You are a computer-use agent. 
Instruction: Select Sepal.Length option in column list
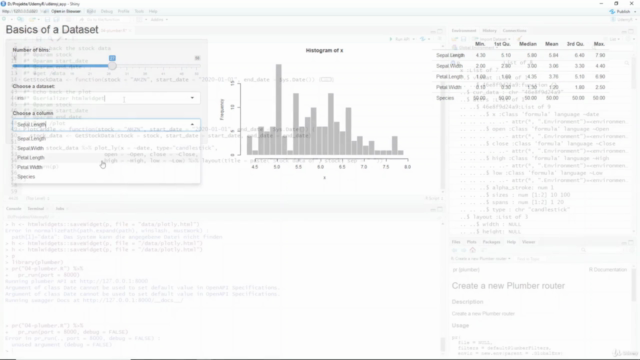(106, 139)
